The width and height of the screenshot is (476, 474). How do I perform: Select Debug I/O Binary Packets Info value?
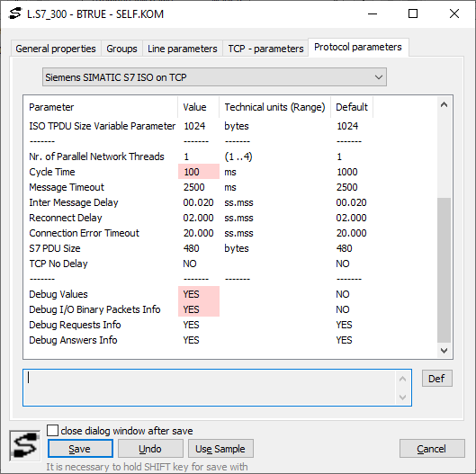(x=199, y=309)
